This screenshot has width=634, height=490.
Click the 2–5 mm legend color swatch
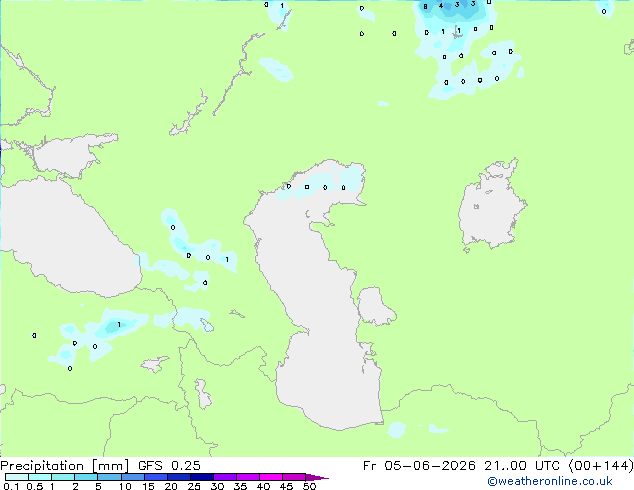point(86,477)
